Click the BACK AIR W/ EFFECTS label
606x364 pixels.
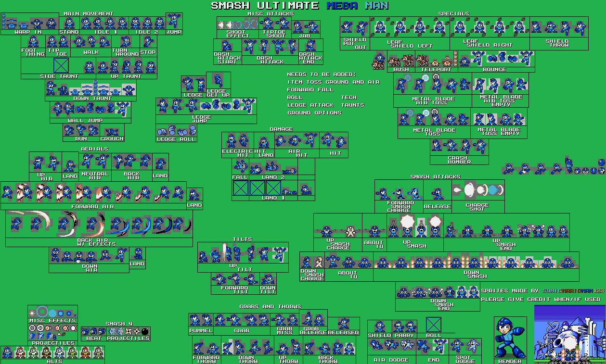click(x=96, y=242)
